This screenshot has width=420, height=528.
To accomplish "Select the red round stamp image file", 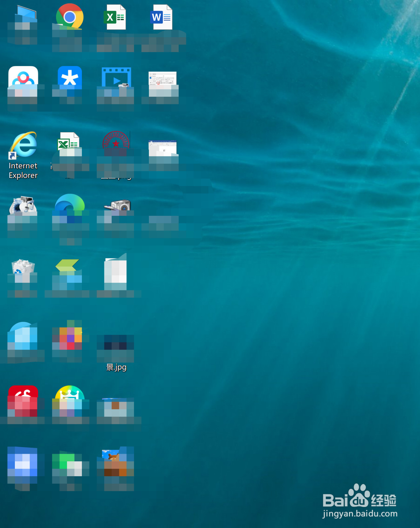I will (x=116, y=144).
